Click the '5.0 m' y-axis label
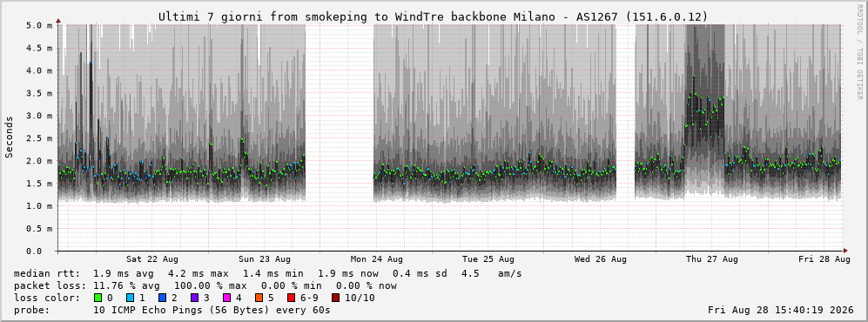Viewport: 868px width, 322px height. [x=39, y=25]
